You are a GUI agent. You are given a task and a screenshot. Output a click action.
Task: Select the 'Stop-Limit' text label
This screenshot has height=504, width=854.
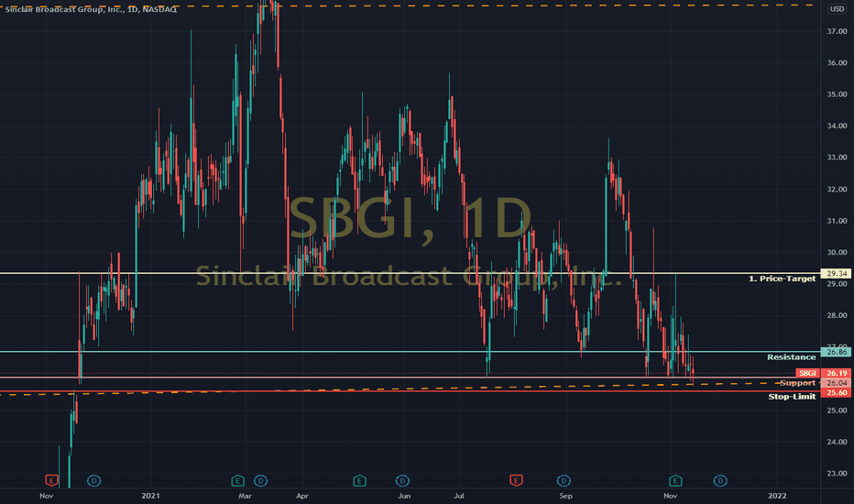792,396
